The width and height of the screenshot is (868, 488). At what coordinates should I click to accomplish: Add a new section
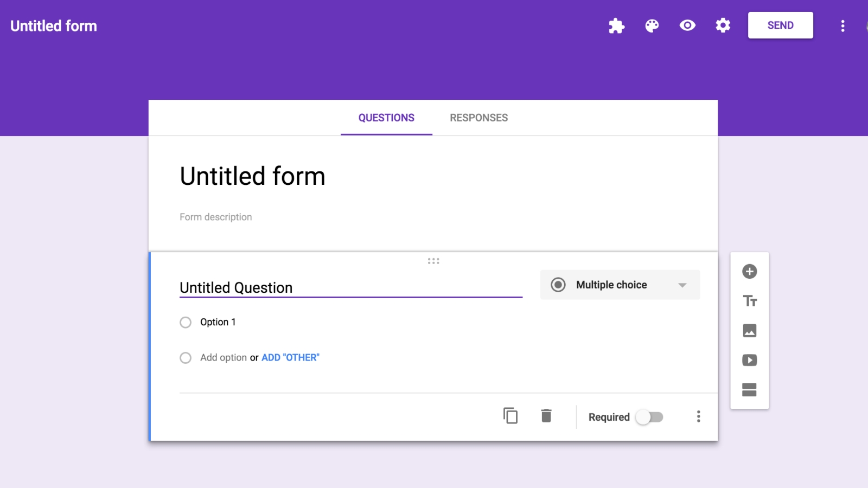click(749, 390)
